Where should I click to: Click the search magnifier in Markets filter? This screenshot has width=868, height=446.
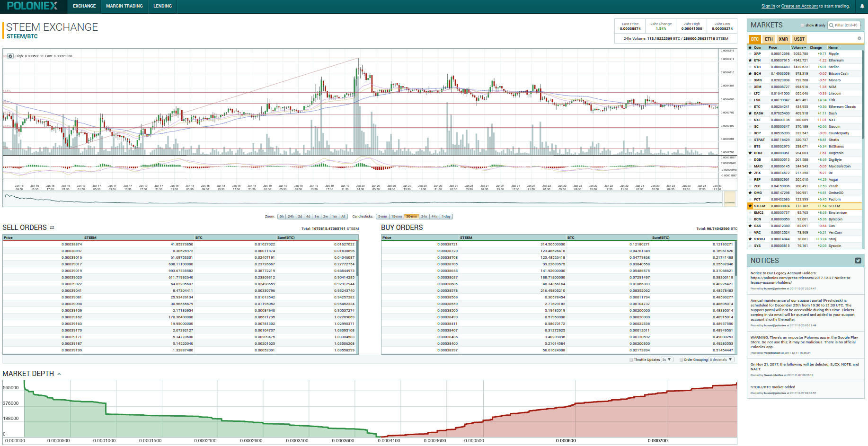click(x=831, y=25)
